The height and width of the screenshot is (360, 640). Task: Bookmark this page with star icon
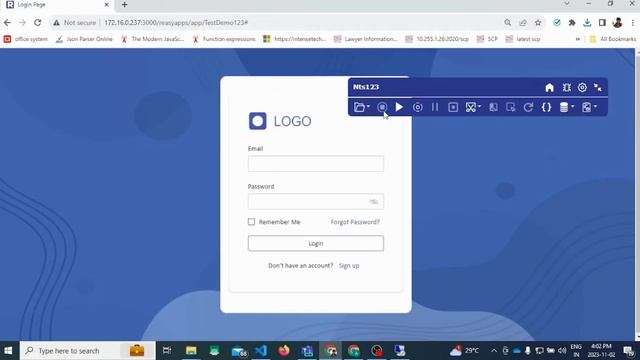pyautogui.click(x=538, y=23)
